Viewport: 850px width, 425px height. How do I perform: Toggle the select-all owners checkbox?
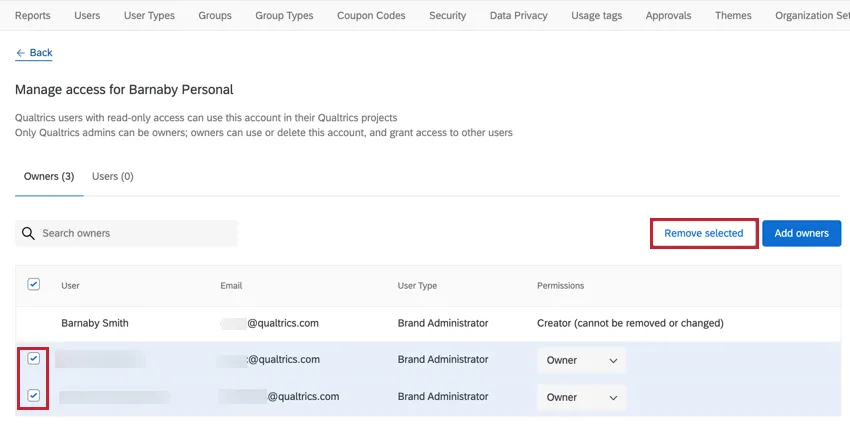(x=33, y=284)
